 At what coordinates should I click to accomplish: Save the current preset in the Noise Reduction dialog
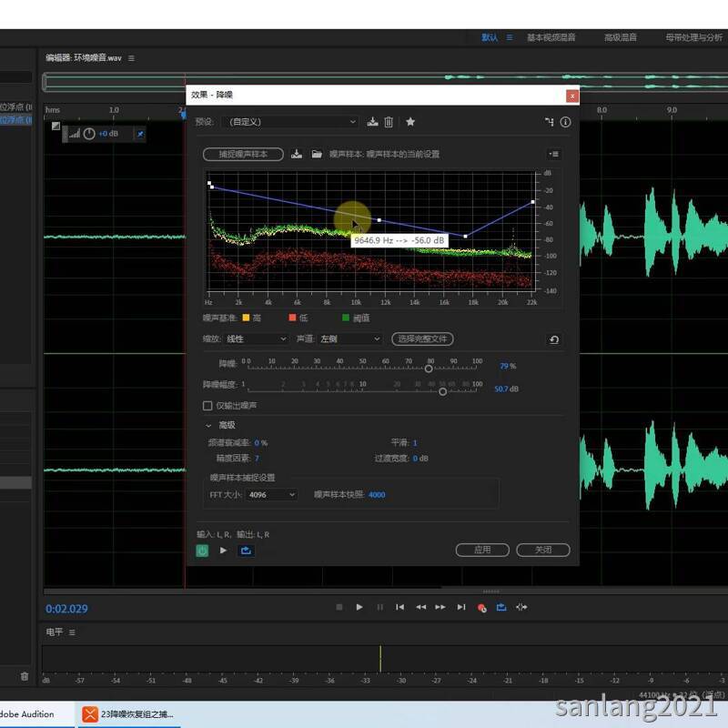(x=372, y=122)
